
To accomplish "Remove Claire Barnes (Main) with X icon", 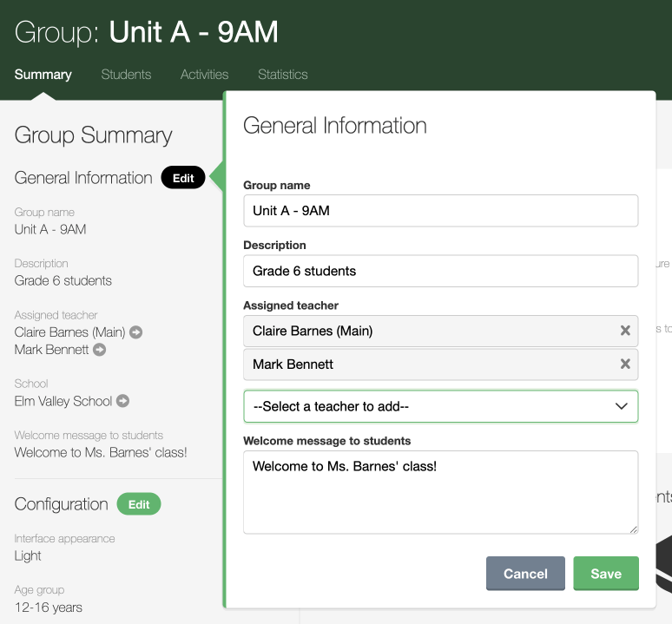I will (624, 331).
